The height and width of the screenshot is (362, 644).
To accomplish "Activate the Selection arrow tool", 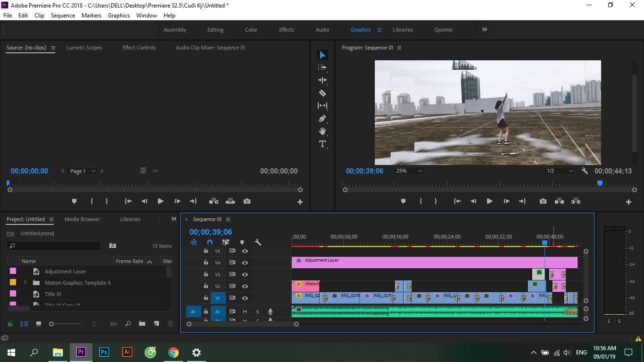I will [322, 55].
